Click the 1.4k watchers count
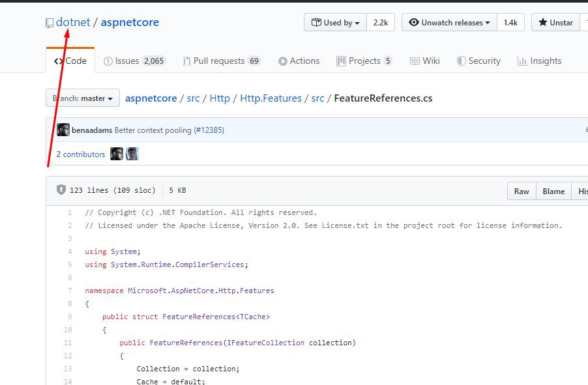Viewport: 588px width, 385px height. click(x=510, y=23)
